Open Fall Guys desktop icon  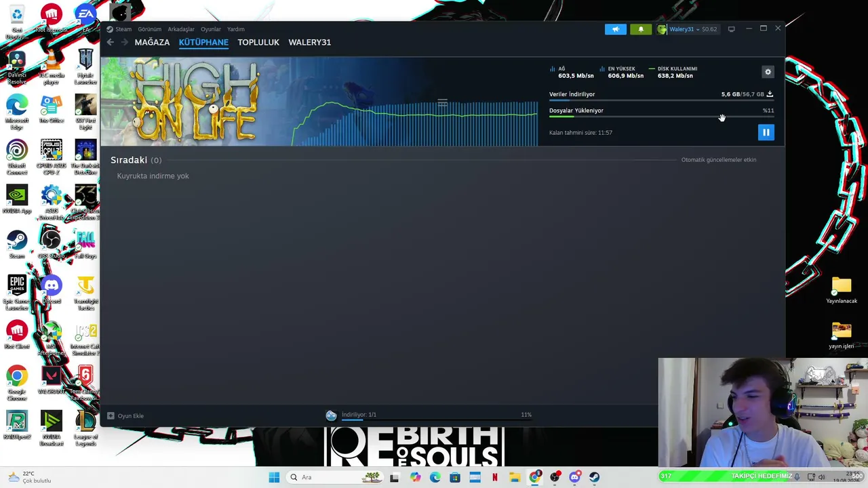tap(85, 245)
